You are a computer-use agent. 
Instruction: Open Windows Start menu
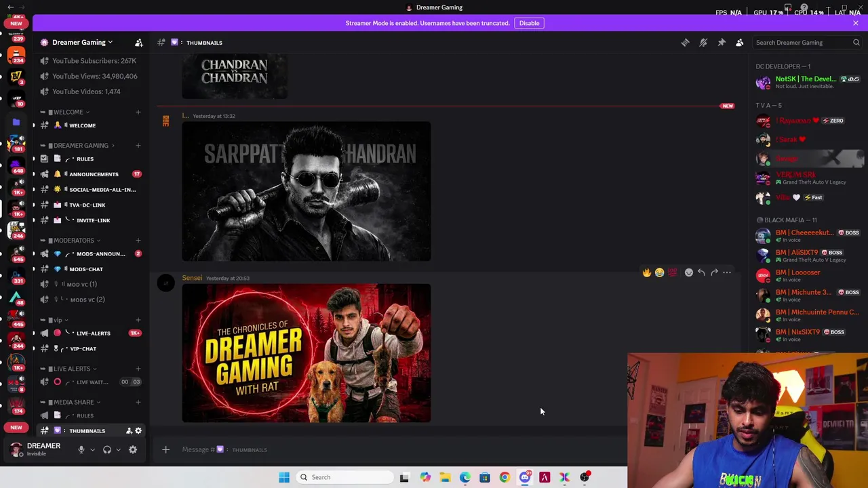pyautogui.click(x=284, y=477)
